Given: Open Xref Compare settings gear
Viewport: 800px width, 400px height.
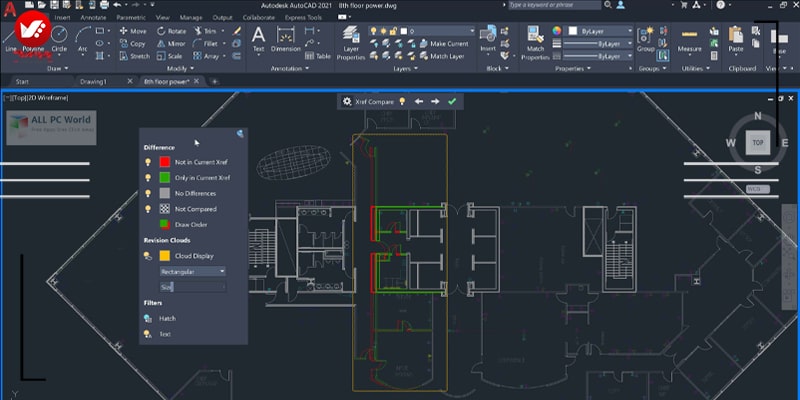Looking at the screenshot, I should pyautogui.click(x=347, y=102).
